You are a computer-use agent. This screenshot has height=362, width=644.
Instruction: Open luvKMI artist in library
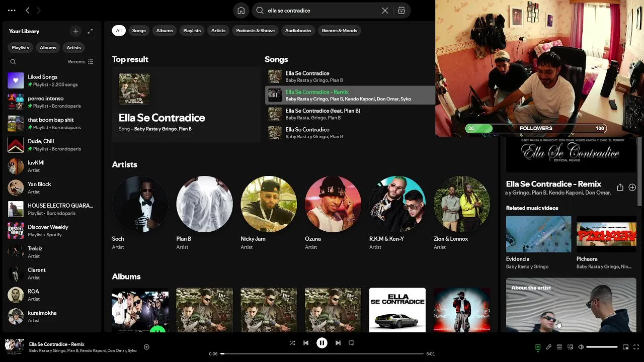[x=52, y=166]
